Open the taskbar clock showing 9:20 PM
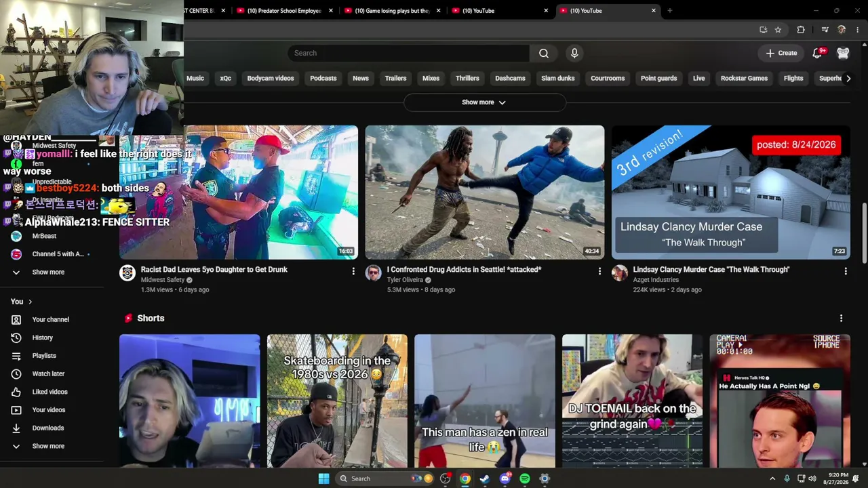The width and height of the screenshot is (868, 488). click(837, 479)
